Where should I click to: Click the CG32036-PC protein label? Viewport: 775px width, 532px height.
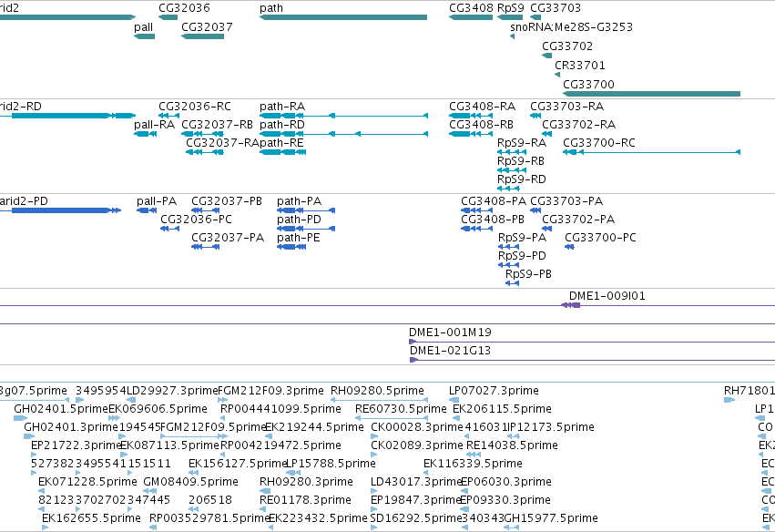tap(196, 219)
